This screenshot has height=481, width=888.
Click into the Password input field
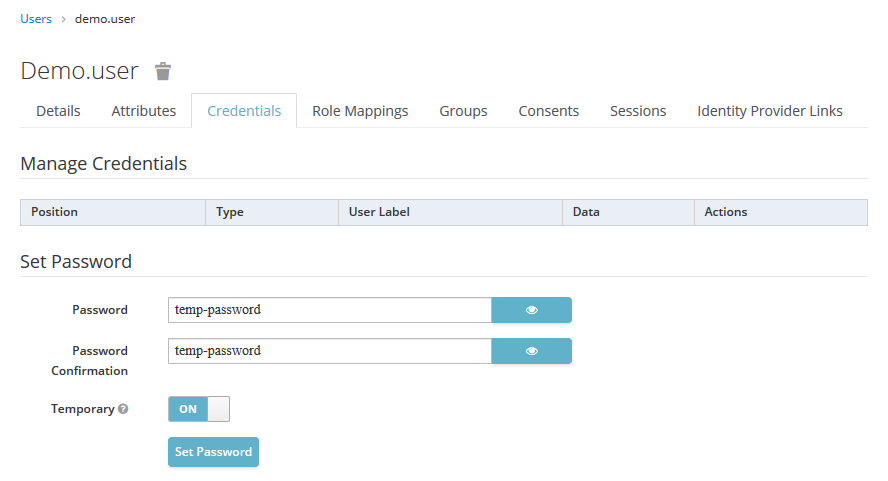[329, 310]
